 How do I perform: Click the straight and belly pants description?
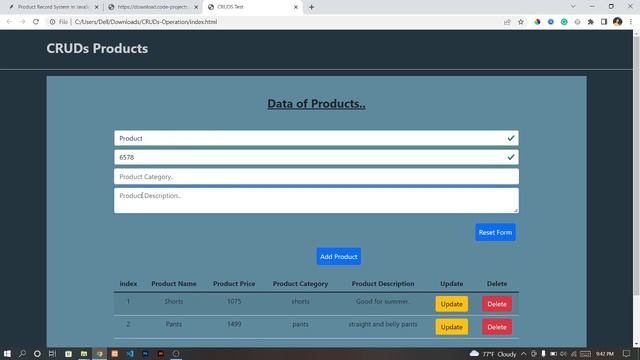point(383,324)
